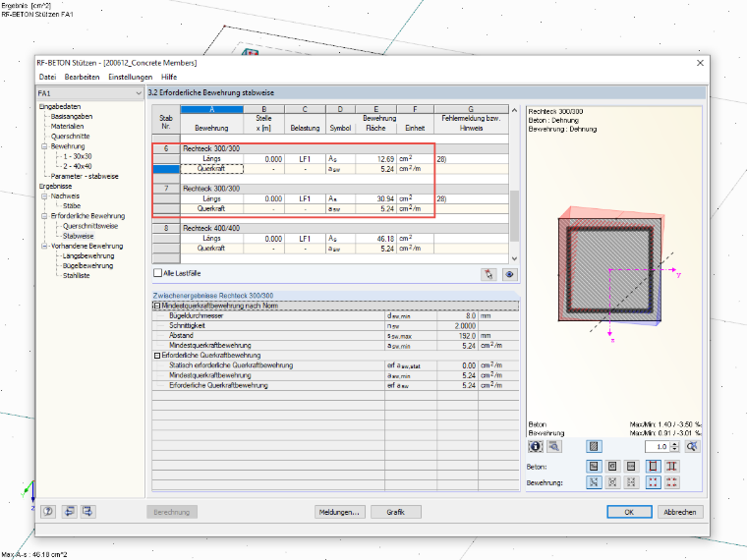Collapse Erforderliche Bewehrung tree node
Viewport: 747px width, 560px height.
(44, 216)
